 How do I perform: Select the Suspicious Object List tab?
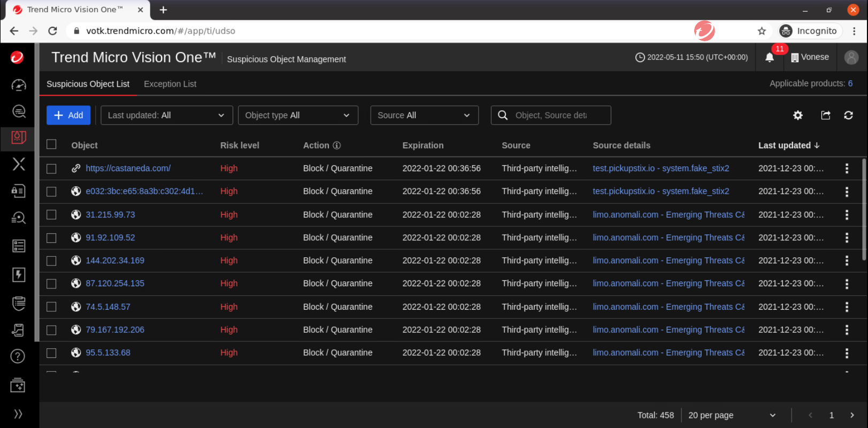click(x=88, y=84)
